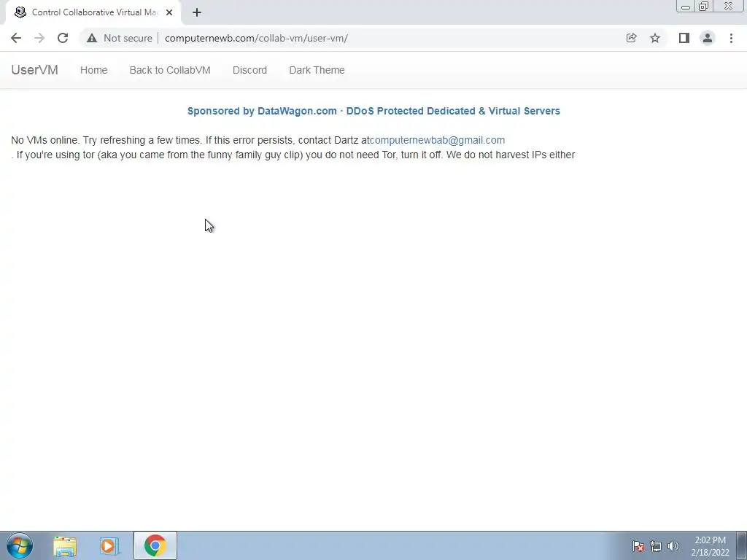Open the Windows Start button
This screenshot has height=560, width=747.
point(20,545)
